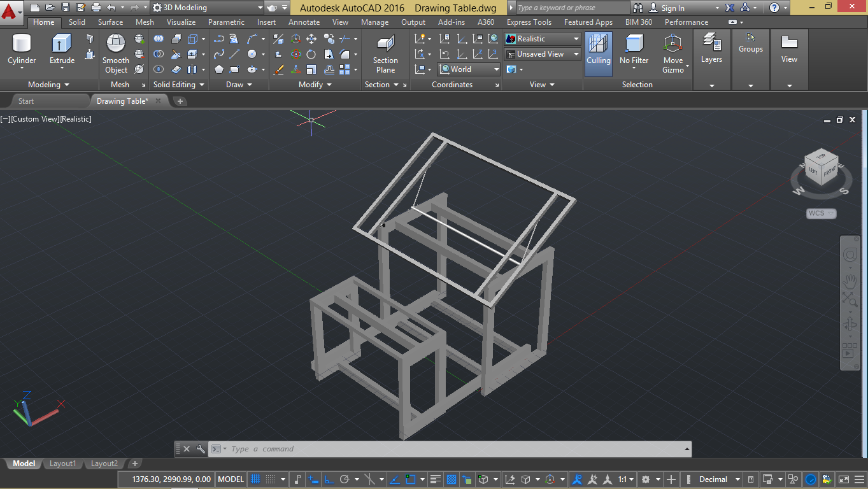The height and width of the screenshot is (489, 868).
Task: Open a drawing file icon
Action: tap(50, 8)
